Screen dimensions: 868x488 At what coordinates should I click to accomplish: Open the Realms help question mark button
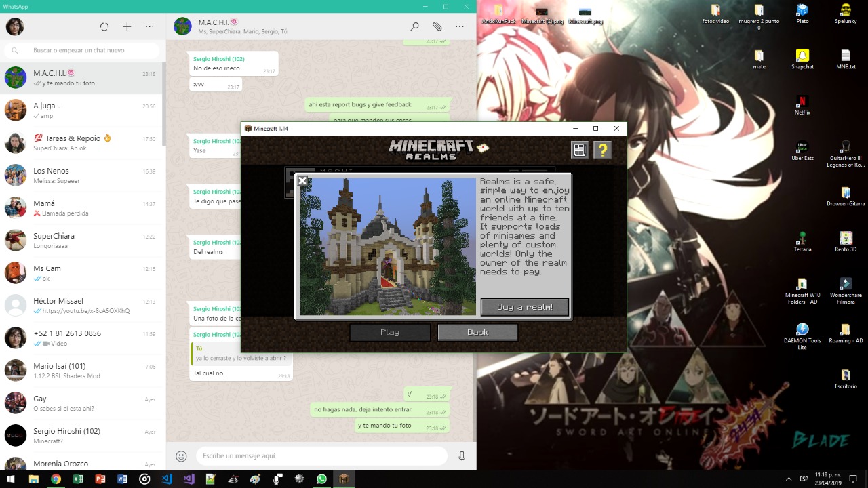pos(602,150)
